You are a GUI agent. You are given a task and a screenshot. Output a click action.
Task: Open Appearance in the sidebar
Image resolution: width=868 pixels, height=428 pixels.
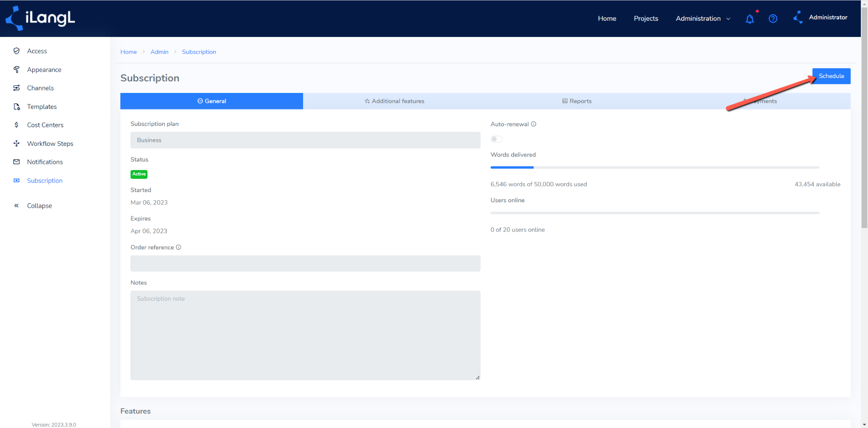pos(44,70)
